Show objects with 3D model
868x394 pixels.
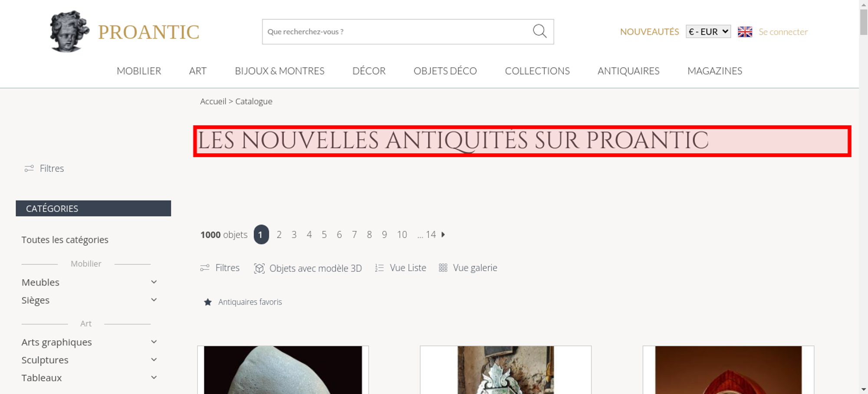point(308,268)
